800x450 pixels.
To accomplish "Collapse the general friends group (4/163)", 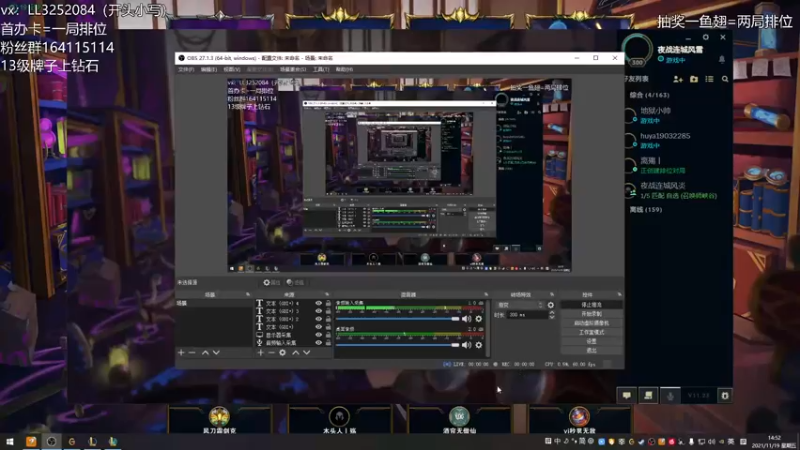I will tap(649, 95).
